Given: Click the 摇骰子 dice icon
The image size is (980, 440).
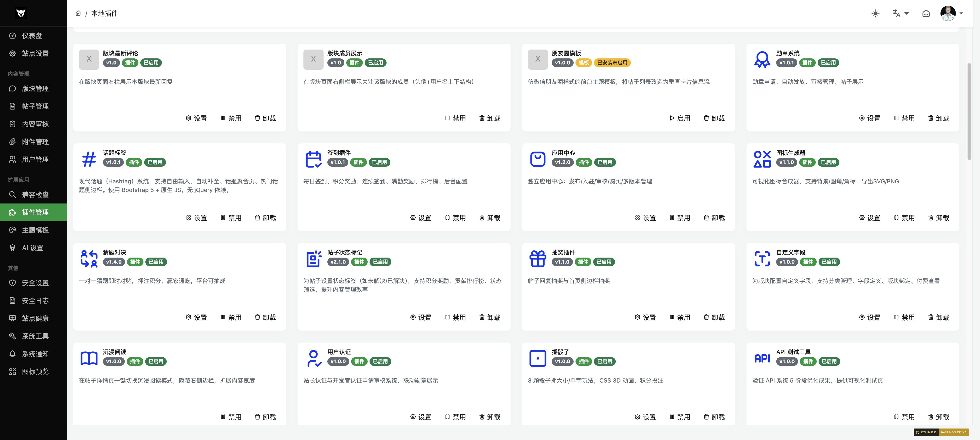Looking at the screenshot, I should coord(538,358).
